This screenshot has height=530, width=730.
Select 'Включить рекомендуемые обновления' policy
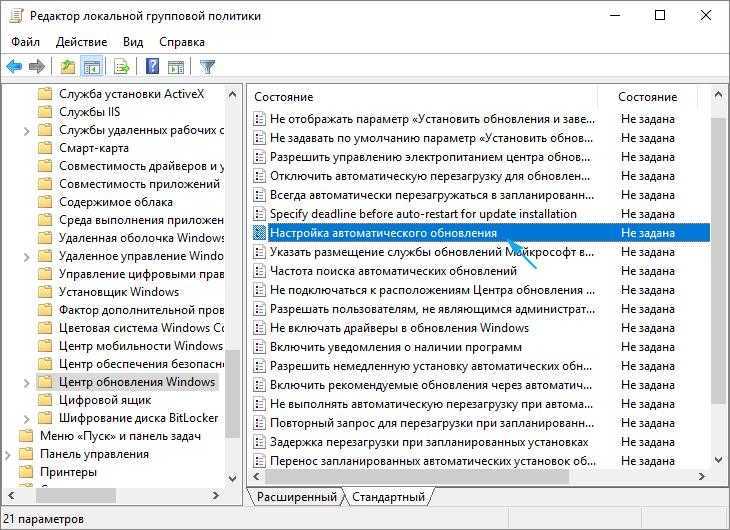(431, 385)
